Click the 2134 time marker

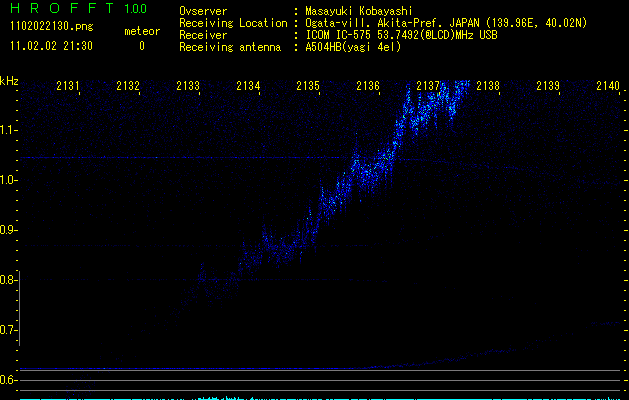(248, 86)
